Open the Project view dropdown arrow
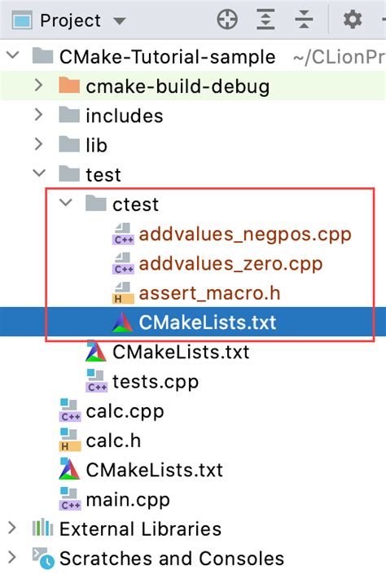Screen dimensions: 386x588 pyautogui.click(x=119, y=20)
